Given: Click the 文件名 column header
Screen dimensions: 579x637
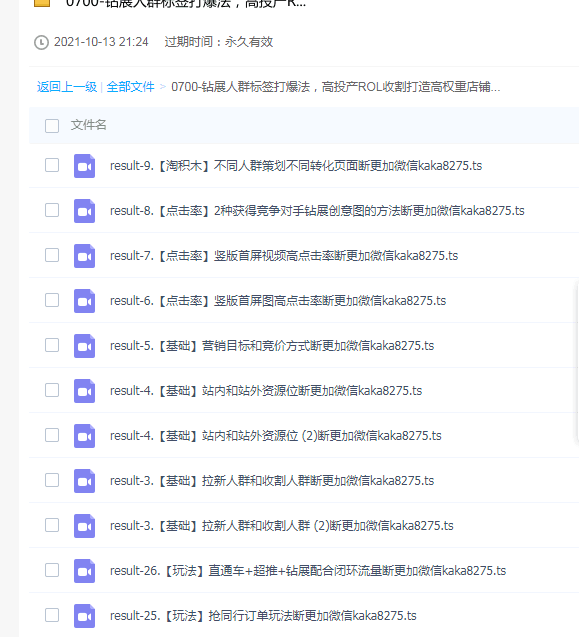Looking at the screenshot, I should (x=89, y=125).
